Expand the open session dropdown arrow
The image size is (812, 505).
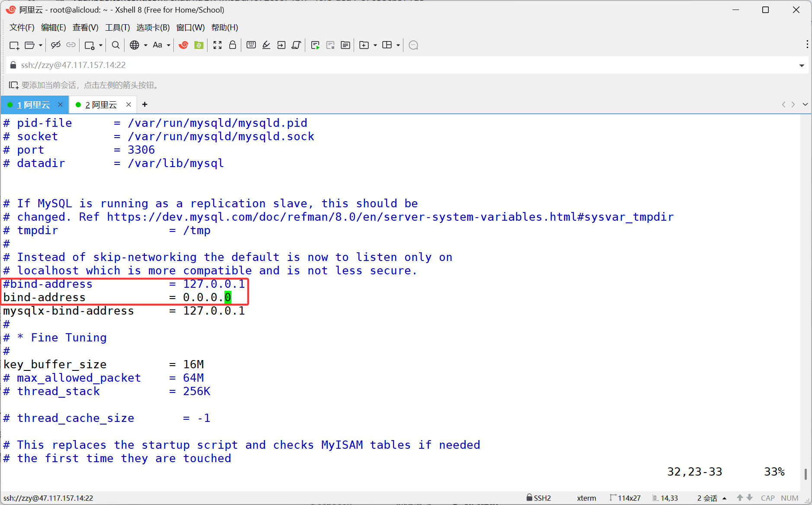[x=41, y=45]
